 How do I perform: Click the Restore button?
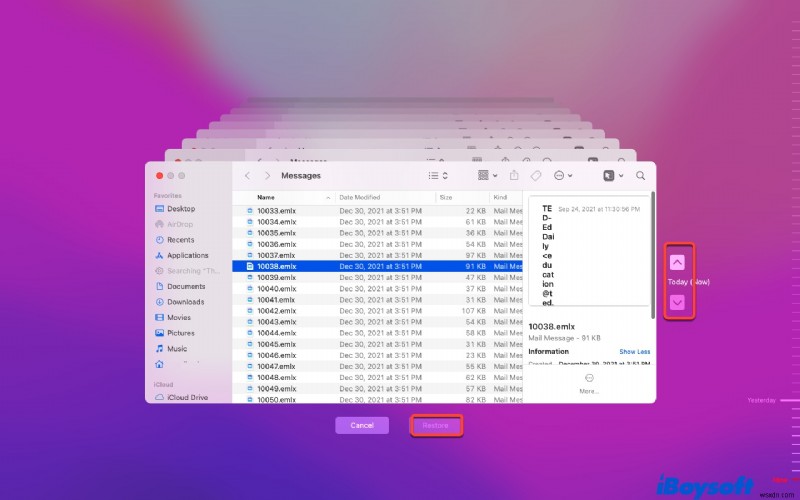[x=436, y=425]
